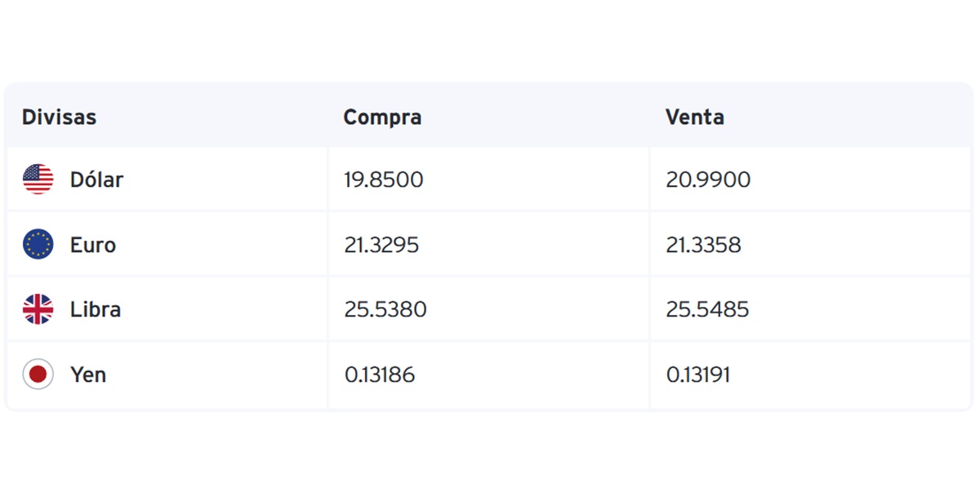Image resolution: width=980 pixels, height=488 pixels.
Task: Select Libra compra value 25.5380
Action: (x=385, y=309)
